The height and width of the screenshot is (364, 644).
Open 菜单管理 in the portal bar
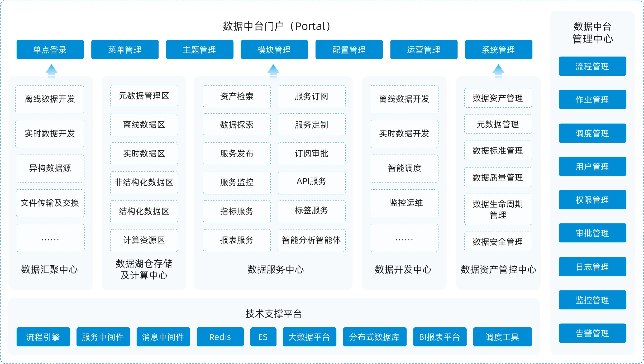point(125,50)
